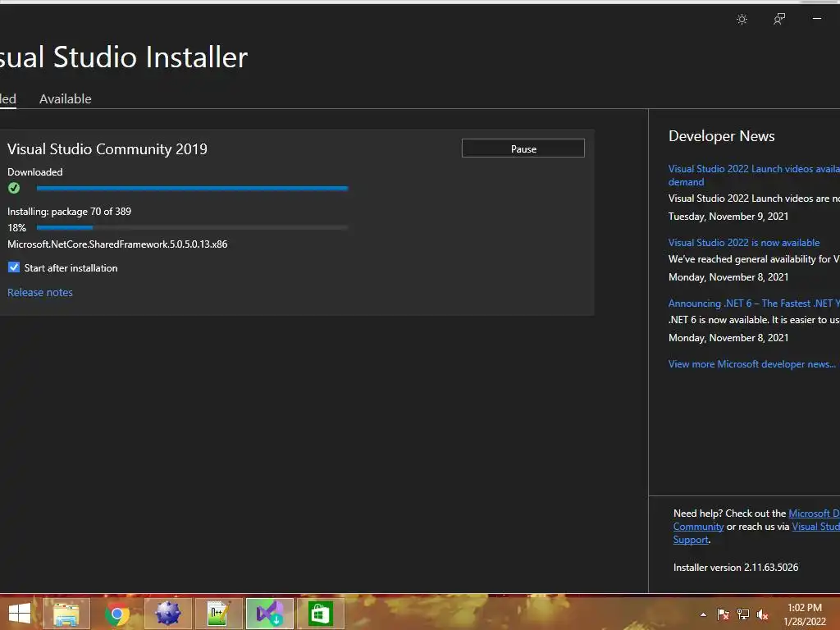Open Notepad++ from the taskbar
Image resolution: width=840 pixels, height=630 pixels.
pyautogui.click(x=218, y=614)
